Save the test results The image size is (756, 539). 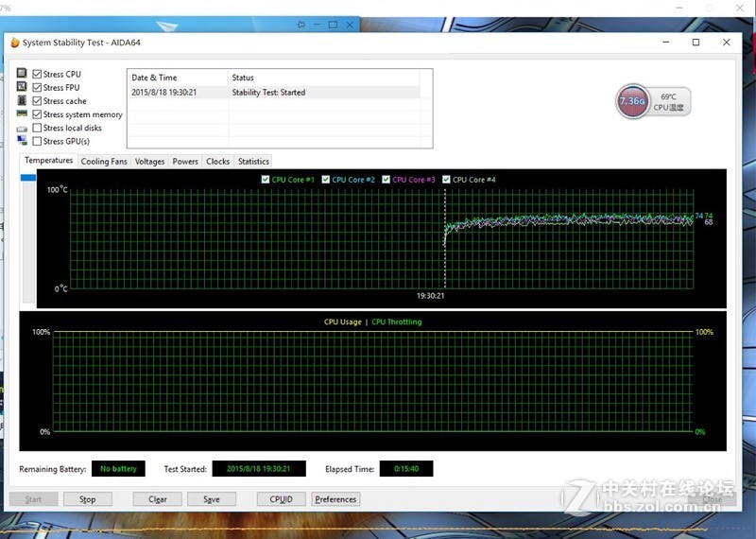coord(212,499)
